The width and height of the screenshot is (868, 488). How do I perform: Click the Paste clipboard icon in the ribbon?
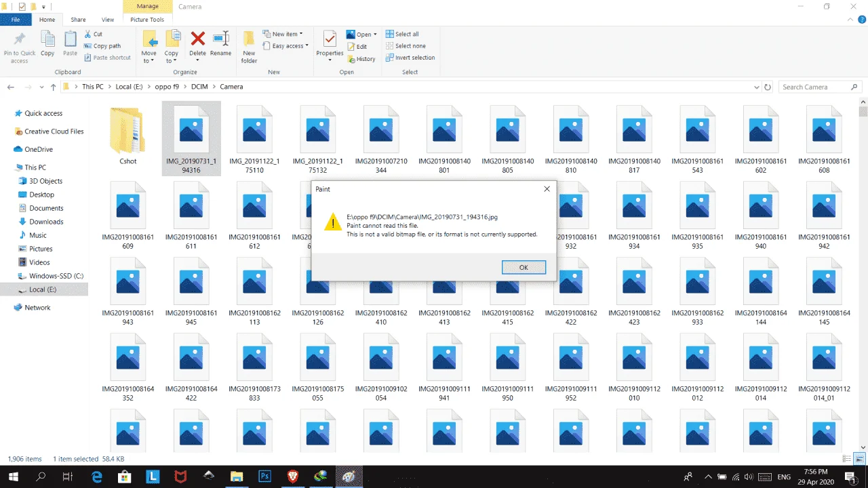pyautogui.click(x=70, y=39)
